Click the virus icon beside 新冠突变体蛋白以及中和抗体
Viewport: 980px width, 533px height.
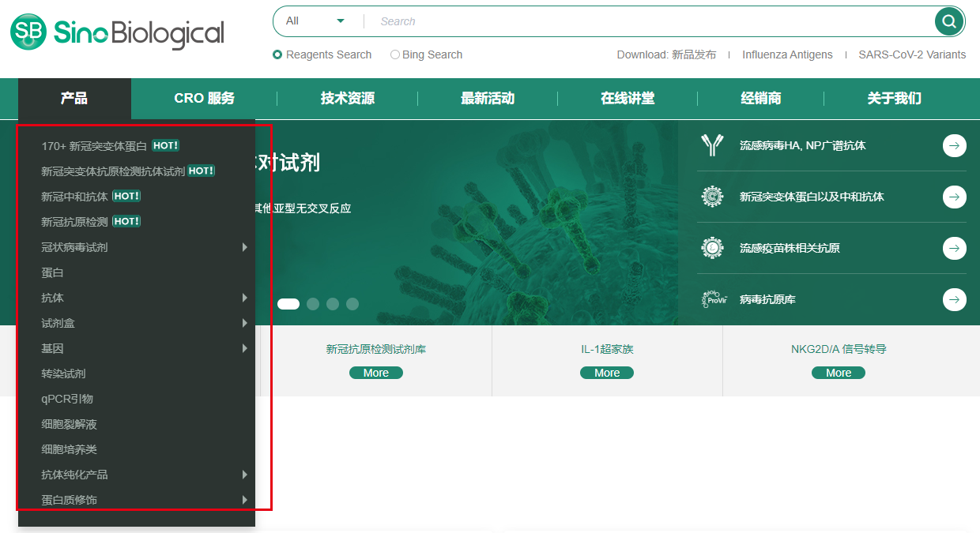[x=713, y=197]
